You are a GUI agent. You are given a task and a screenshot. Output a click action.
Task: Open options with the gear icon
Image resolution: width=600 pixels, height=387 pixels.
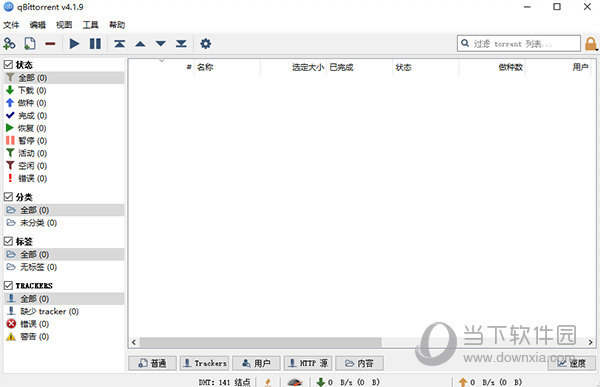click(205, 44)
